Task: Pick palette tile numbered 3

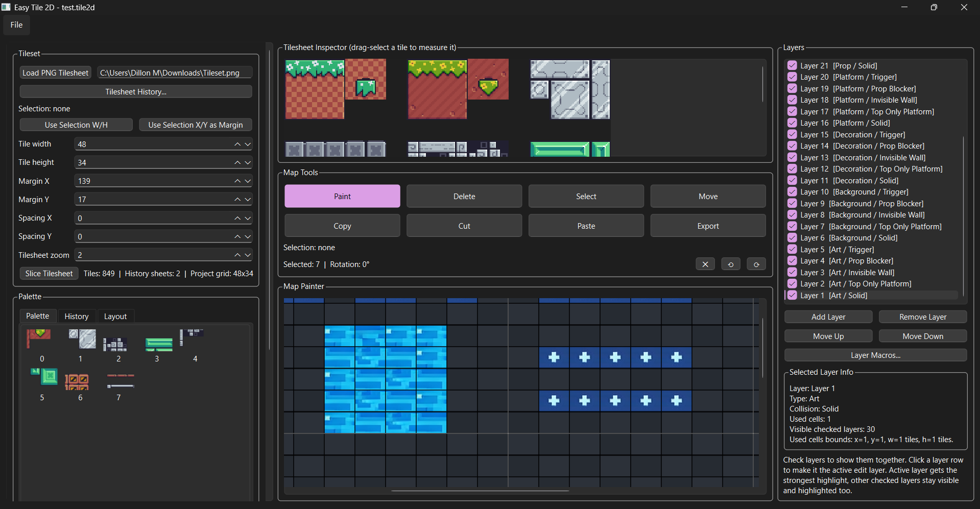Action: pos(159,344)
